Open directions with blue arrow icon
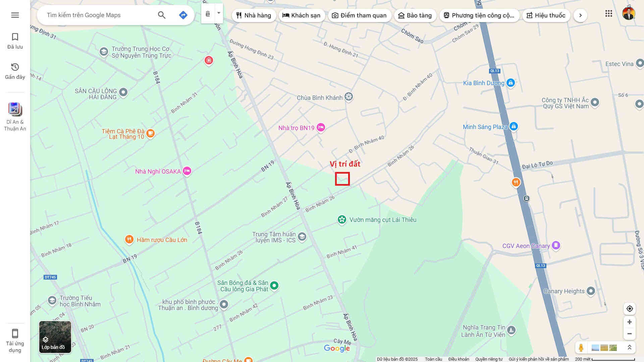This screenshot has height=362, width=644. (x=183, y=15)
